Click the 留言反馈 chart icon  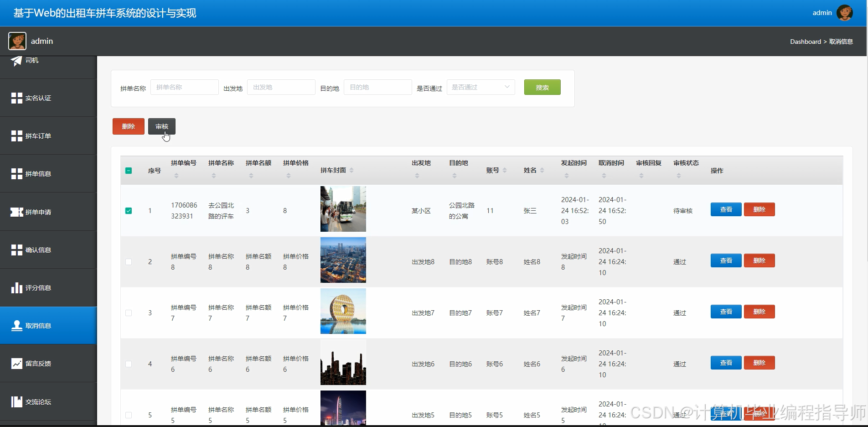pyautogui.click(x=16, y=364)
